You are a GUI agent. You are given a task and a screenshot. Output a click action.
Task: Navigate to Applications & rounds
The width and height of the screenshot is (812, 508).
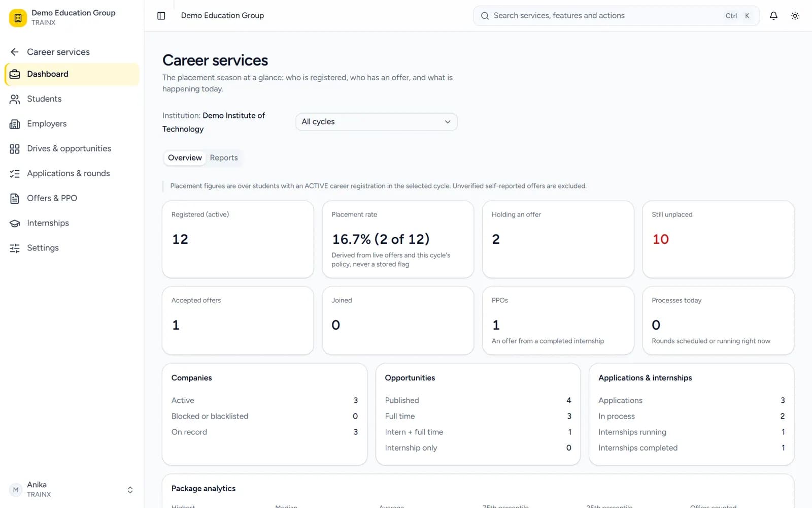[x=72, y=174]
